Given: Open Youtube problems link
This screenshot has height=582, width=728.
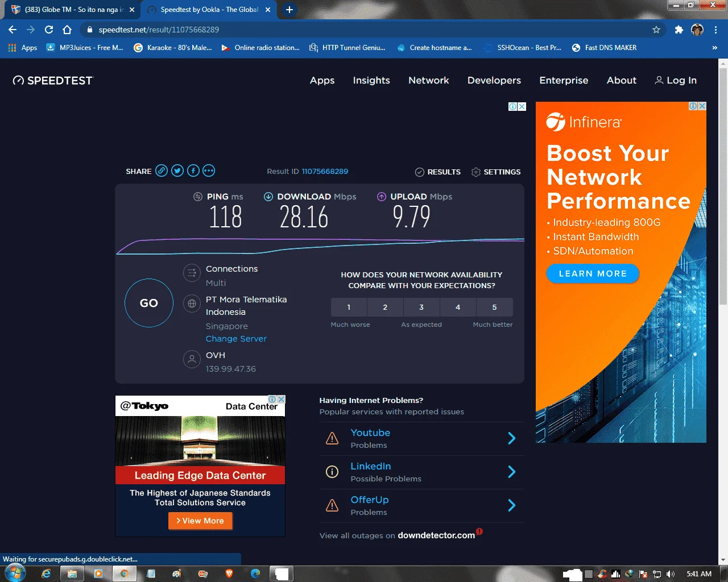Looking at the screenshot, I should click(370, 433).
